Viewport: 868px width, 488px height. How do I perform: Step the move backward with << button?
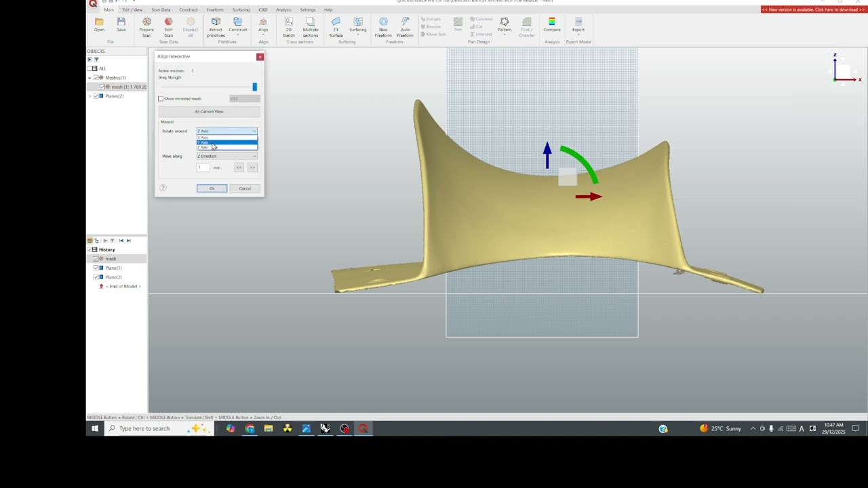239,167
